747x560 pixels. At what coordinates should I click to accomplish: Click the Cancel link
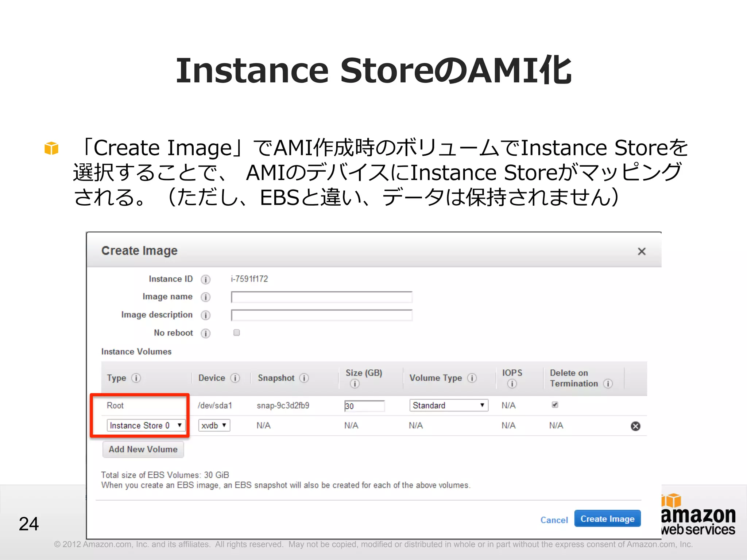click(554, 520)
